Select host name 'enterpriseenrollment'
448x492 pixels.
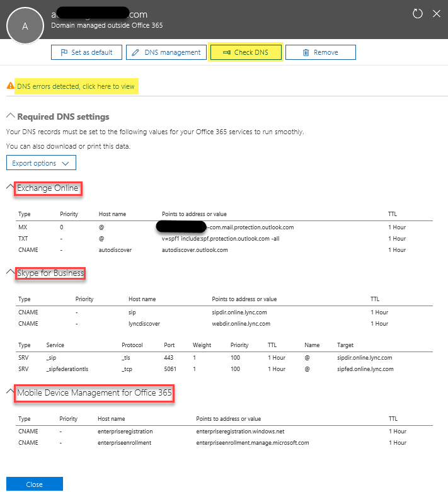tap(124, 443)
